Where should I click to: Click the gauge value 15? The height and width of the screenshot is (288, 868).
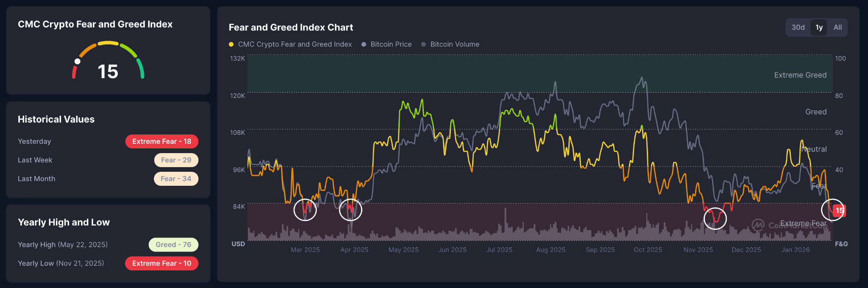coord(108,71)
